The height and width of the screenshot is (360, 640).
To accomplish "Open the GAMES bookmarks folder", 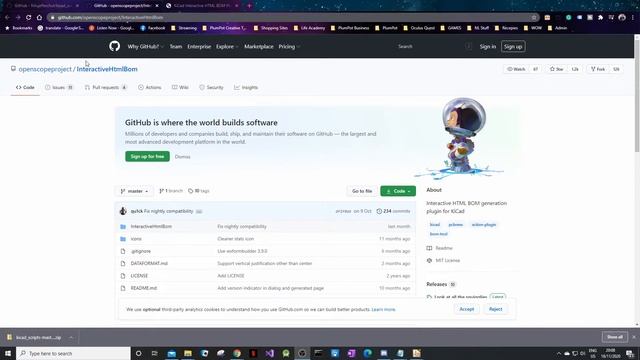I will [x=451, y=28].
